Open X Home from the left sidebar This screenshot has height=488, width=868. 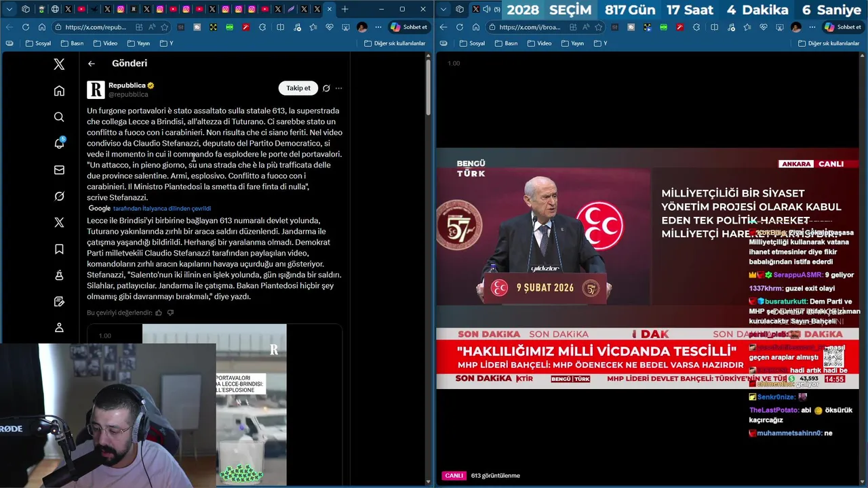tap(59, 91)
